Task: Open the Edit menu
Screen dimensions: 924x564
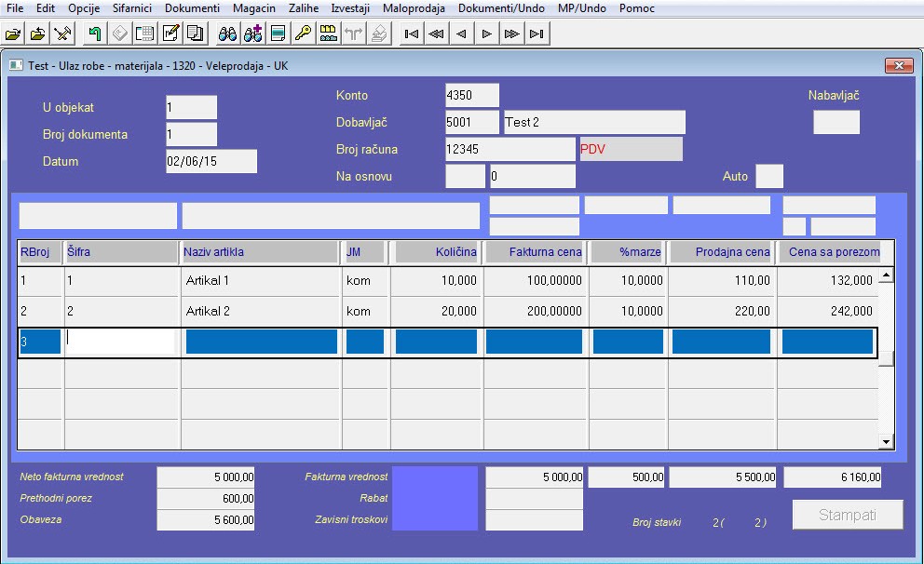Action: point(46,8)
